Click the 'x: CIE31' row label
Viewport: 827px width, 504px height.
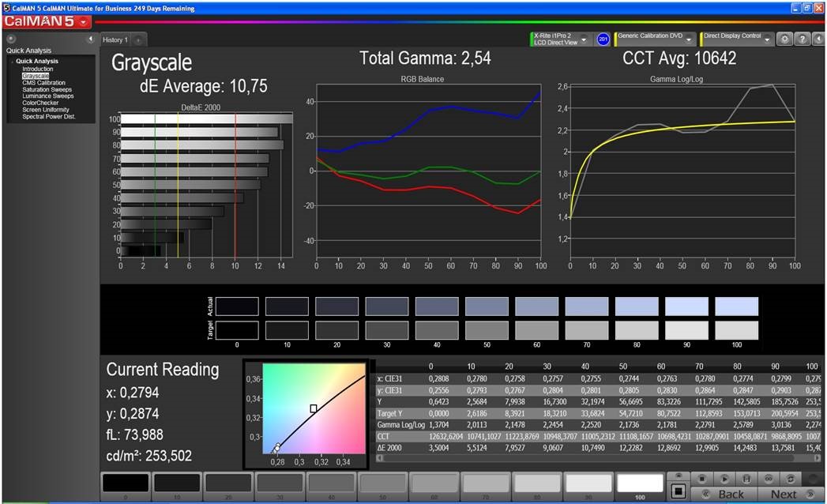coord(389,379)
